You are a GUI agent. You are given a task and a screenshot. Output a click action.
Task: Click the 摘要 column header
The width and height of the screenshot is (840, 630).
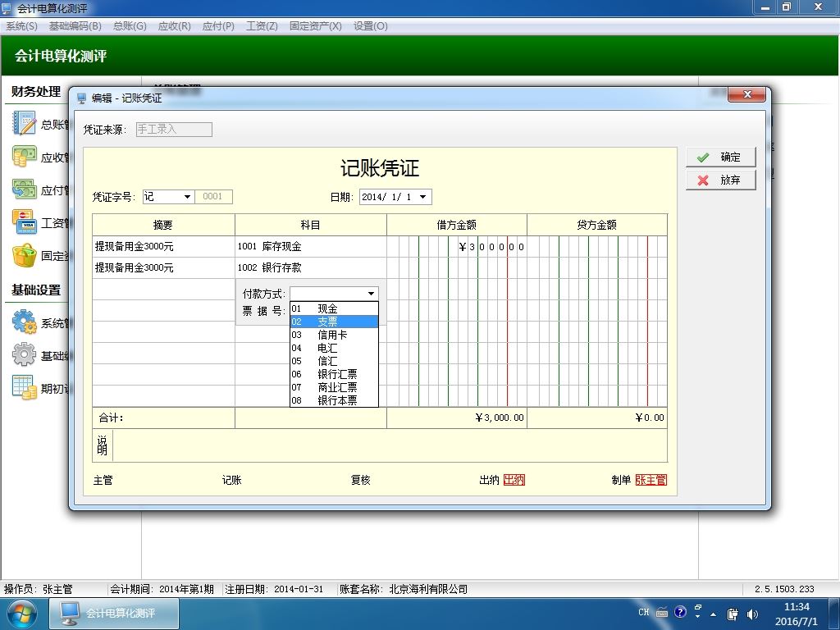(x=163, y=225)
